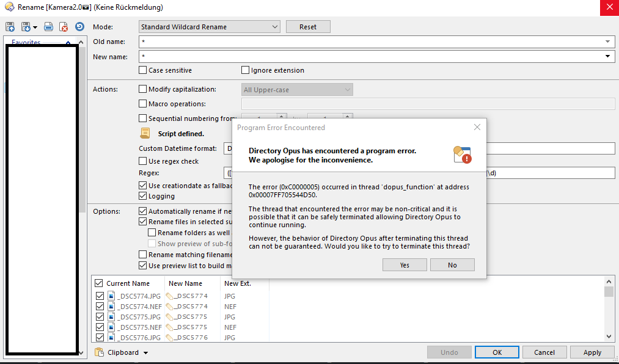Select the _DSC5775.JPG file name

[139, 317]
